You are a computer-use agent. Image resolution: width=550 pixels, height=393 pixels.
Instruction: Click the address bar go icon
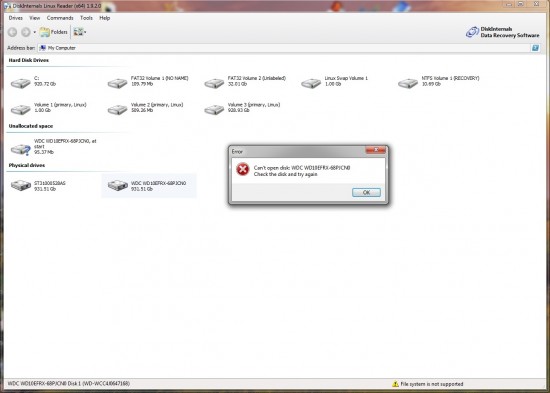(x=535, y=48)
